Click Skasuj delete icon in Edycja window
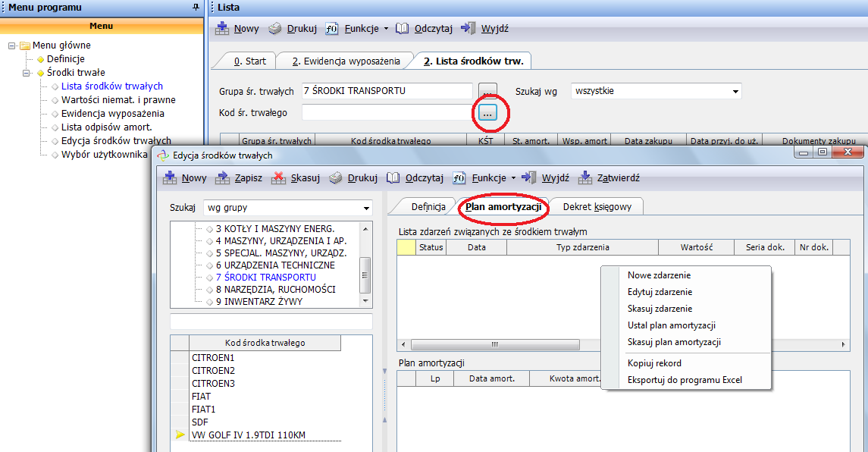This screenshot has width=868, height=452. click(279, 177)
